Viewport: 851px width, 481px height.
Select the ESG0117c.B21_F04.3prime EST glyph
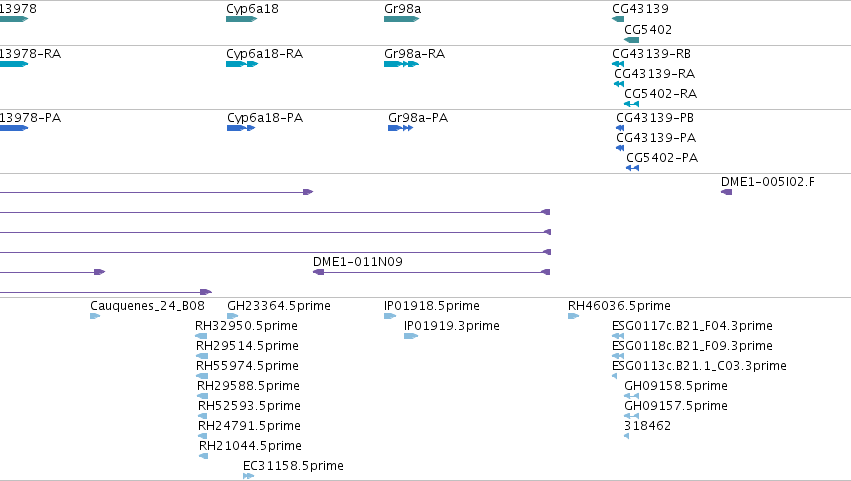(x=618, y=336)
